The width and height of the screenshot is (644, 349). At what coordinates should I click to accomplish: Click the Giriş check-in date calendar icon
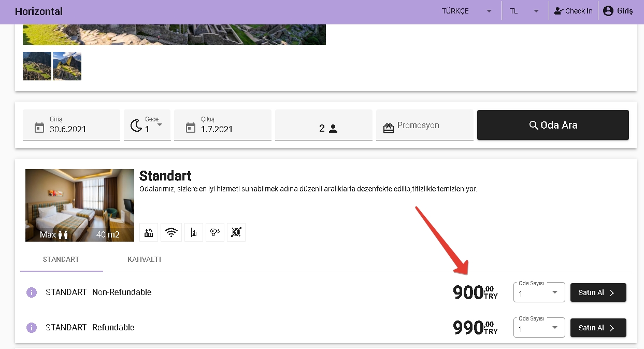[x=39, y=128]
